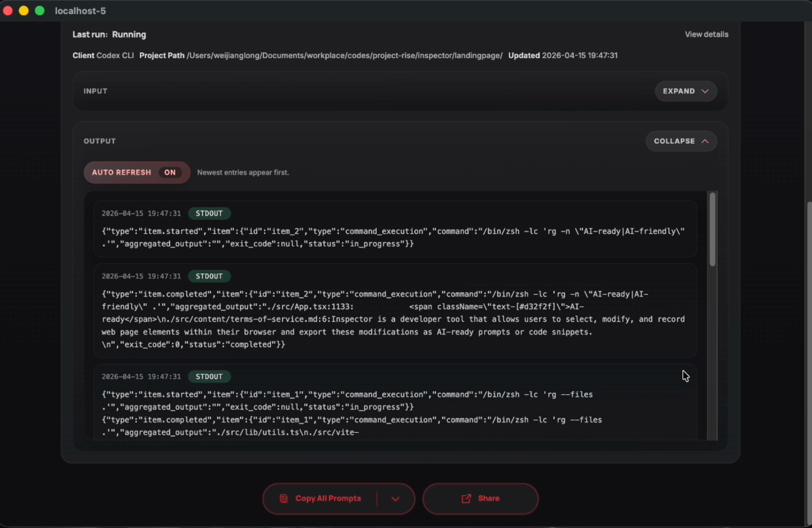Click the Share button label
Image resolution: width=812 pixels, height=528 pixels.
click(489, 499)
